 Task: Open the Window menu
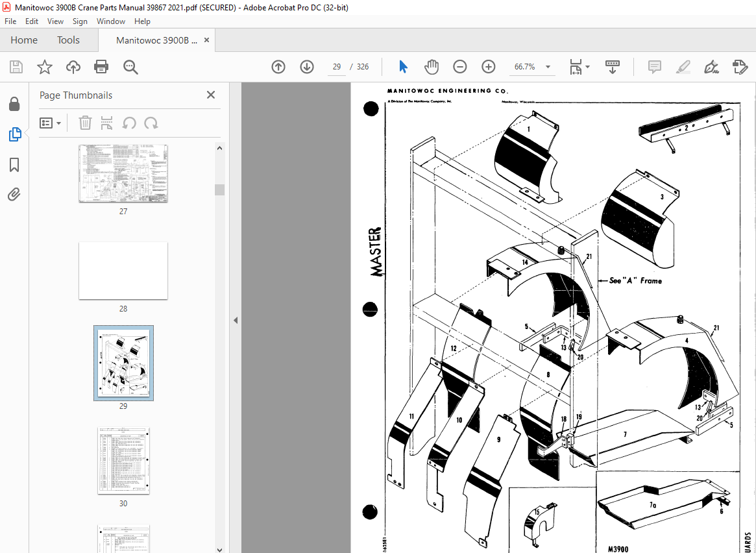[x=111, y=21]
